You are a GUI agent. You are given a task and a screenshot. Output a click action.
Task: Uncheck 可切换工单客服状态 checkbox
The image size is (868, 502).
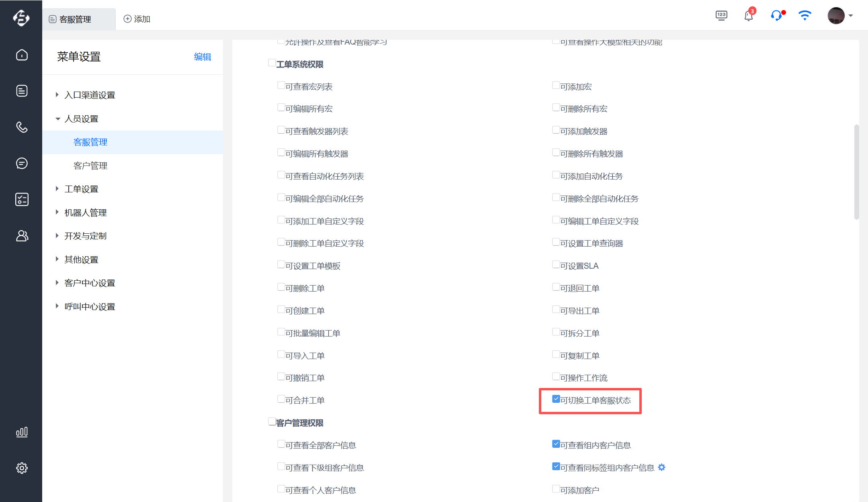556,399
